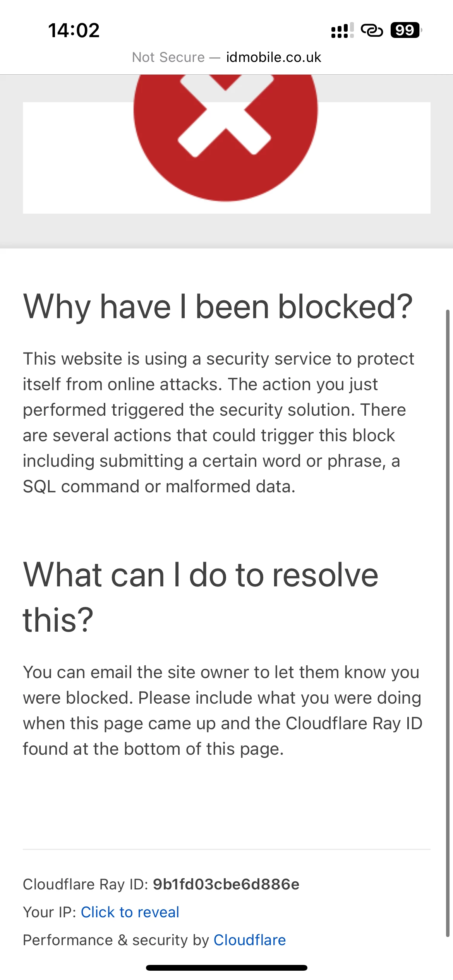Open the Cloudflare link
This screenshot has width=453, height=980.
pos(250,940)
